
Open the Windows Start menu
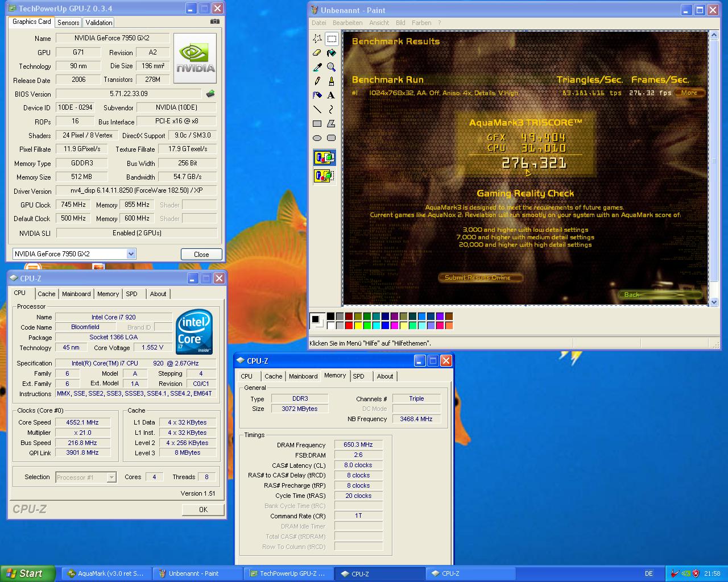pos(27,573)
